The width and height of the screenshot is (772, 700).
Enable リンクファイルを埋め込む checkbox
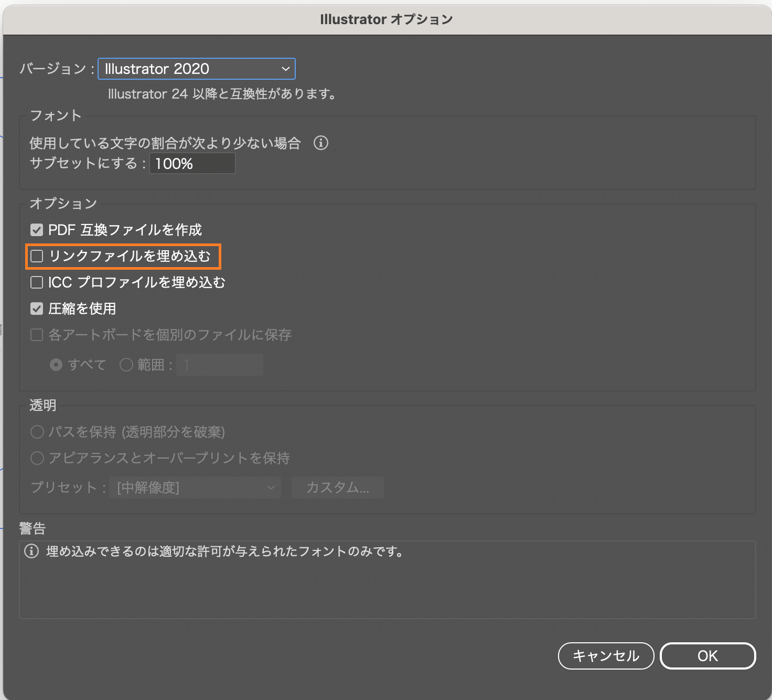(x=37, y=256)
